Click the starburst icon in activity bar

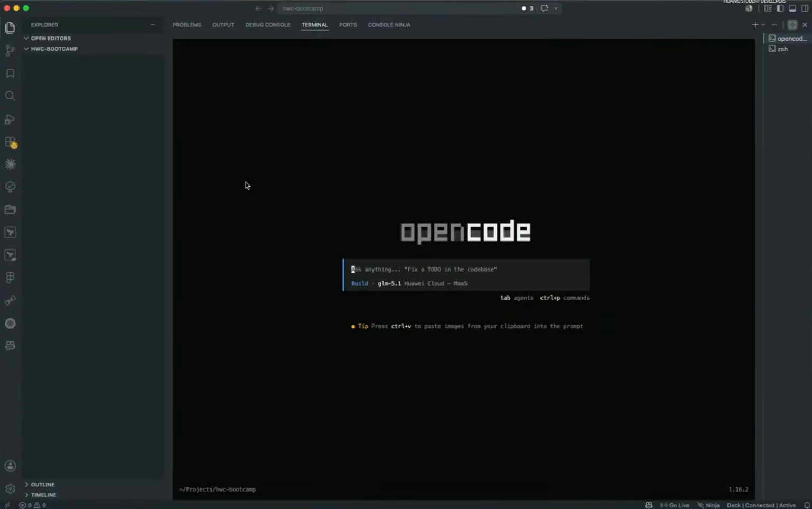pyautogui.click(x=10, y=164)
